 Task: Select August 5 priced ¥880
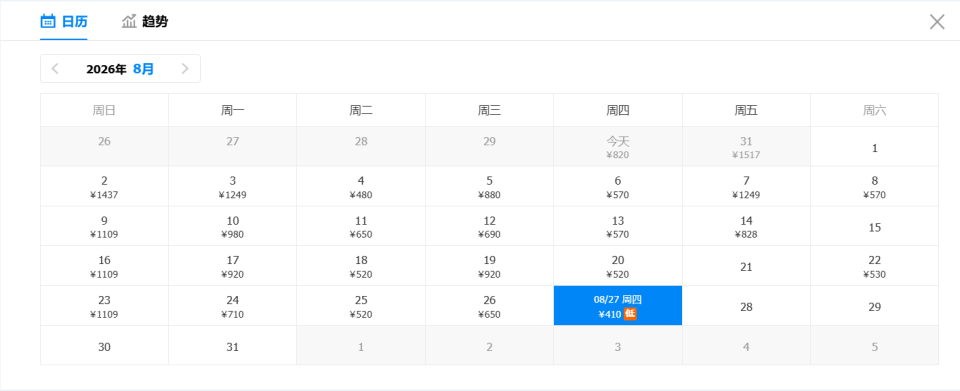point(489,186)
